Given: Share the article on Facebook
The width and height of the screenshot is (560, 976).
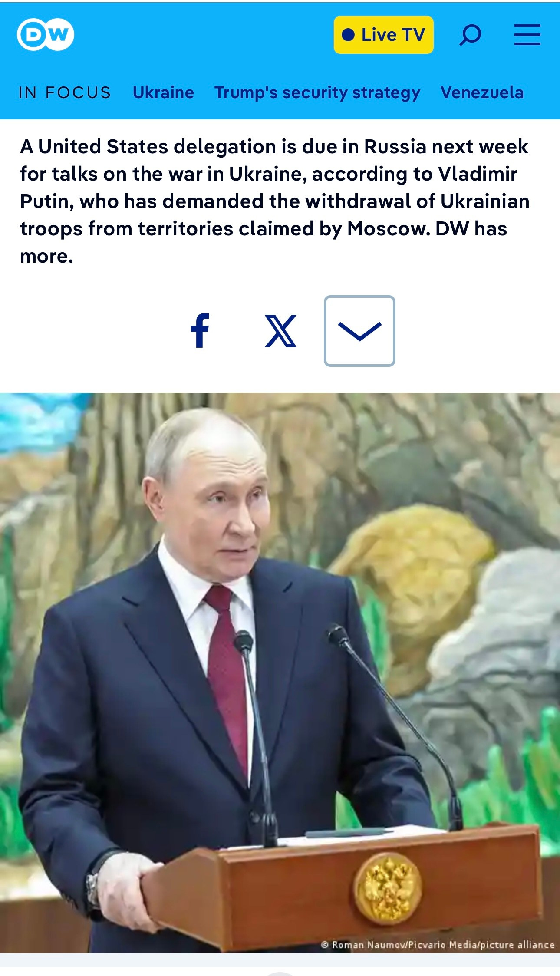Looking at the screenshot, I should (x=200, y=331).
